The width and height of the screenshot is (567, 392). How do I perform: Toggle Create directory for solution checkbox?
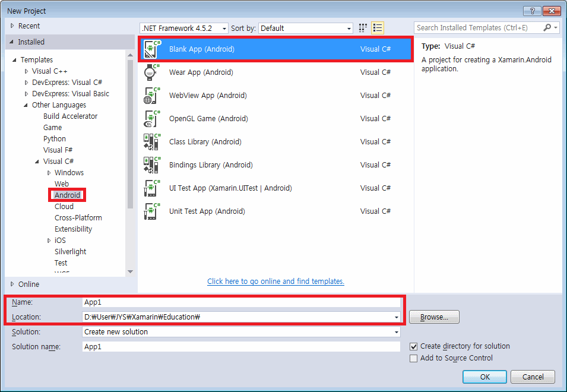tap(413, 346)
